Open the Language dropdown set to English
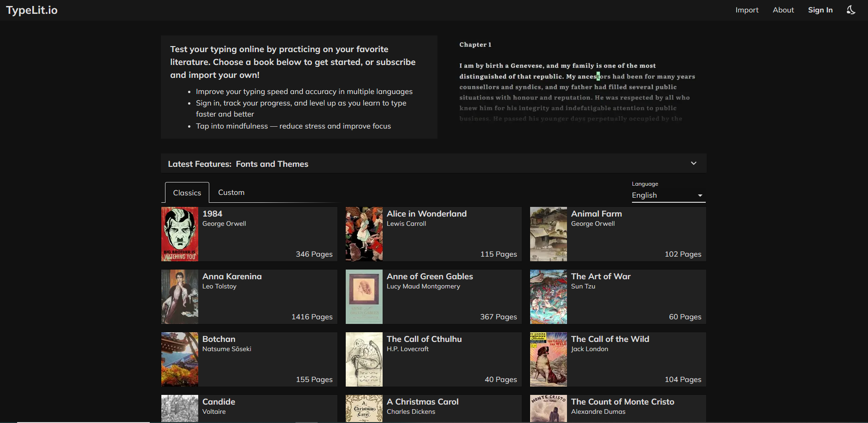The width and height of the screenshot is (868, 423). pos(668,195)
